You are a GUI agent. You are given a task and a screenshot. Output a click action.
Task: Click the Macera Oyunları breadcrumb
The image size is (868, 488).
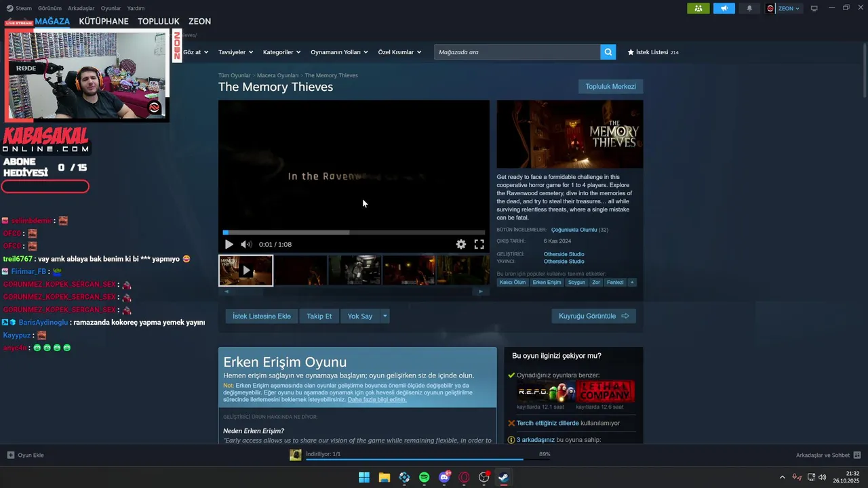coord(277,75)
